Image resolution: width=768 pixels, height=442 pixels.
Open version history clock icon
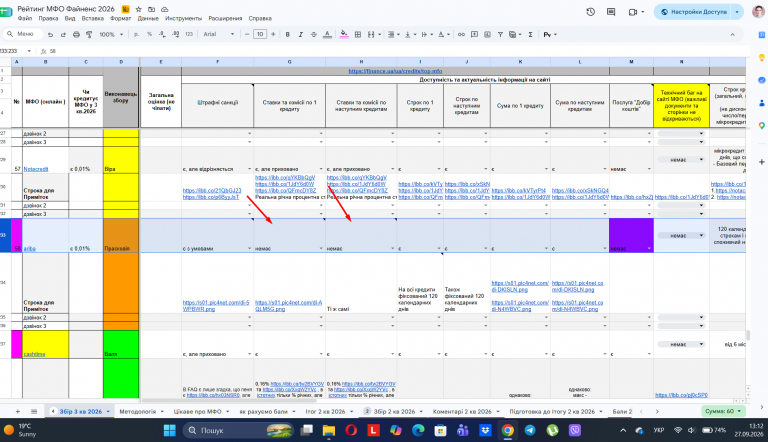pyautogui.click(x=591, y=12)
